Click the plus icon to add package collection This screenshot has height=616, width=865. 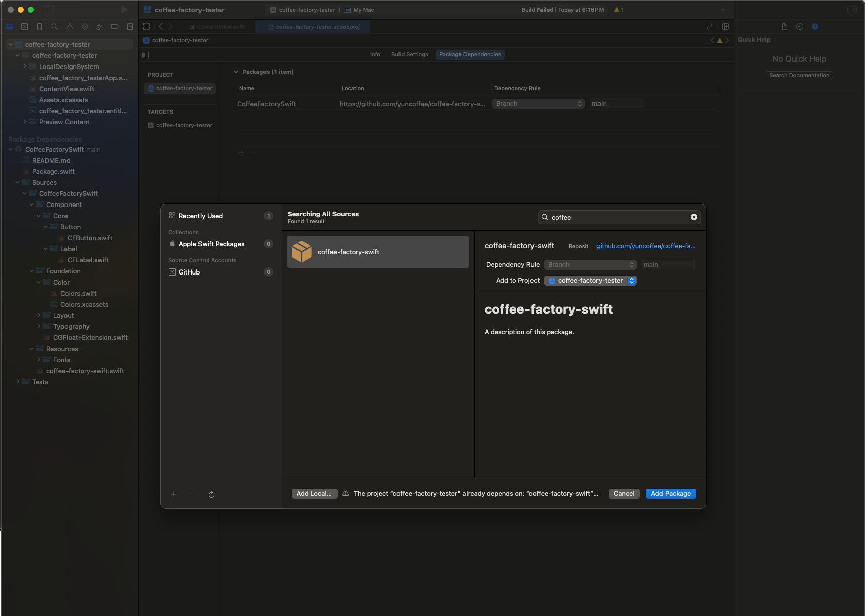tap(174, 494)
